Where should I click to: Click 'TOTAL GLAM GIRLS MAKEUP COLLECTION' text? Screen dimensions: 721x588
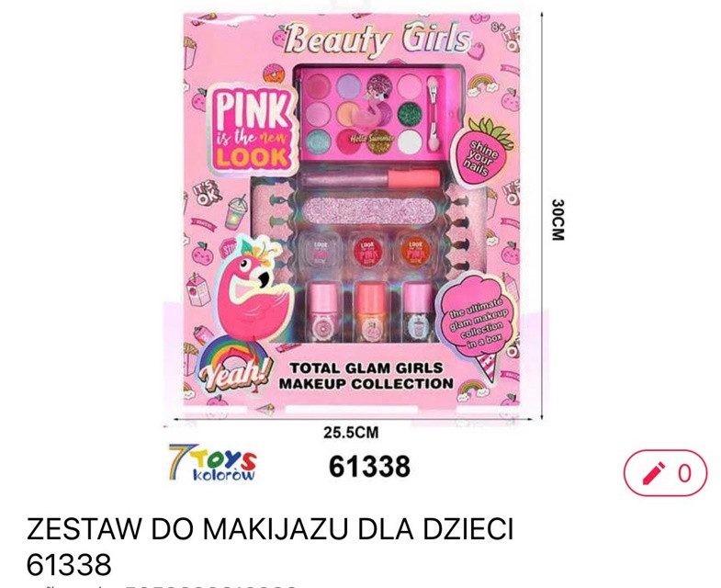coord(366,376)
